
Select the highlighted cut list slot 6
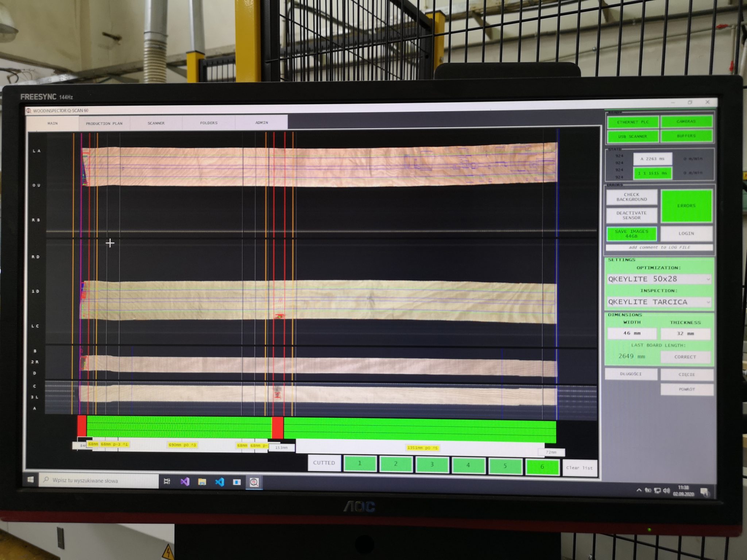coord(542,467)
